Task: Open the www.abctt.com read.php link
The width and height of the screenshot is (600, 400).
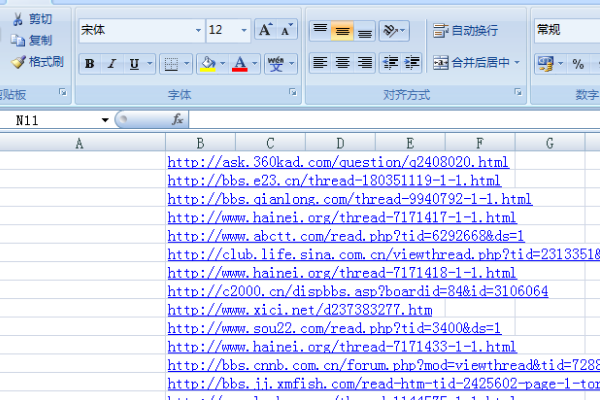Action: tap(346, 236)
